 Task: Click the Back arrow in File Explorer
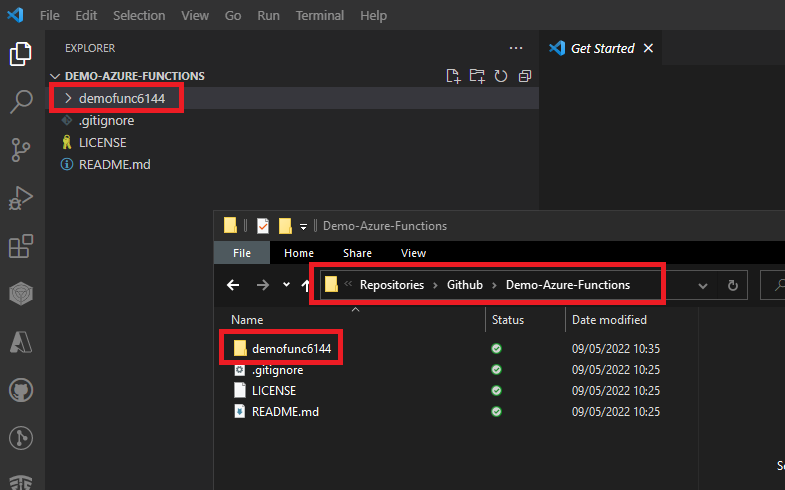(x=233, y=285)
